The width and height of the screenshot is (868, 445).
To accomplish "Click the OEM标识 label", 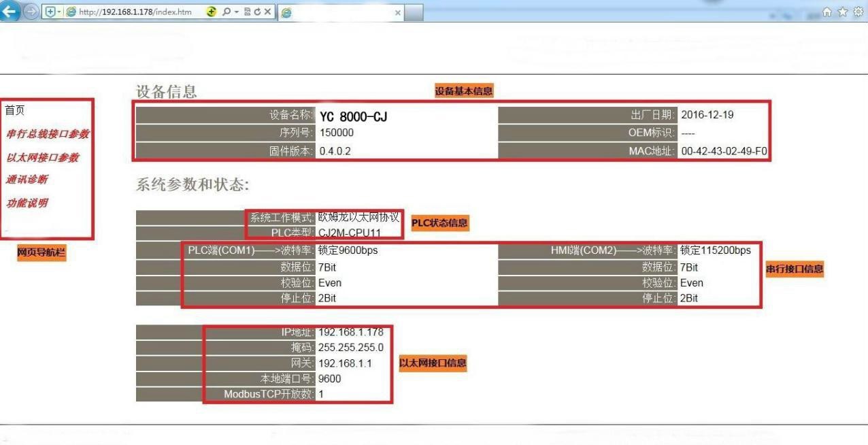I will tap(652, 133).
